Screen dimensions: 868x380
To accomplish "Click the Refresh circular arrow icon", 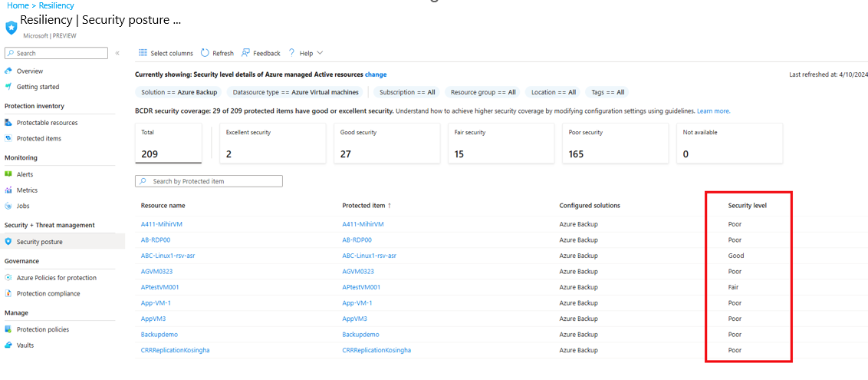I will 205,53.
